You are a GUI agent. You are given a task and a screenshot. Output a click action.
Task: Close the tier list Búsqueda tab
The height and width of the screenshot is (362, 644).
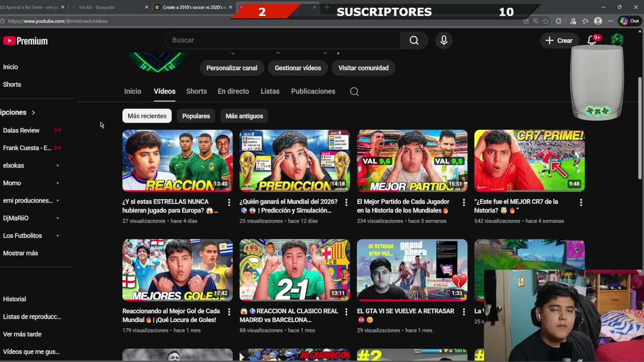pos(146,7)
